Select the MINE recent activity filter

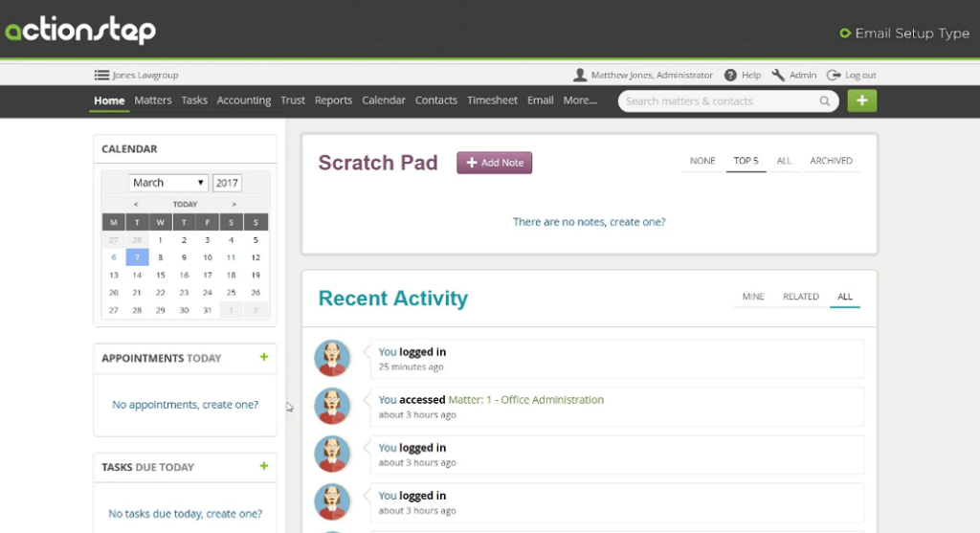[753, 297]
